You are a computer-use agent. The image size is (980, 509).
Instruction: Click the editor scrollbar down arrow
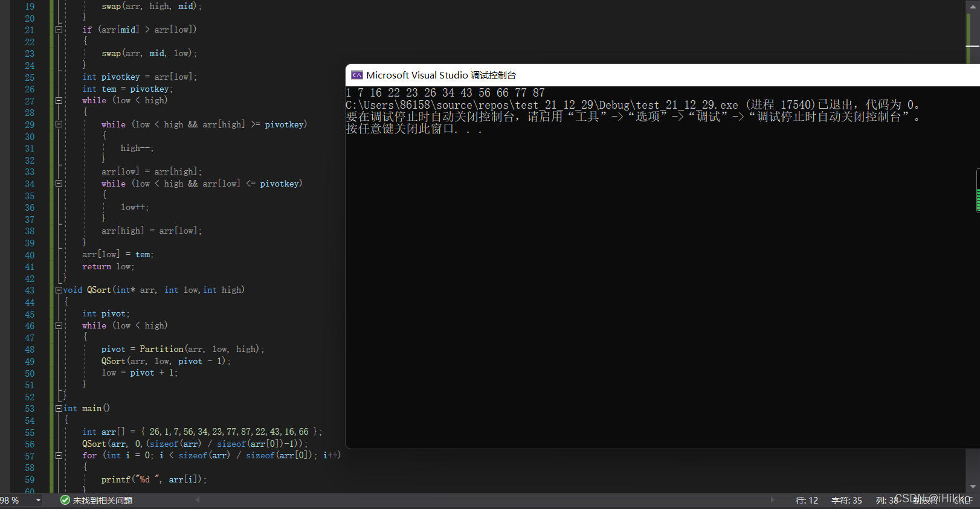click(973, 487)
